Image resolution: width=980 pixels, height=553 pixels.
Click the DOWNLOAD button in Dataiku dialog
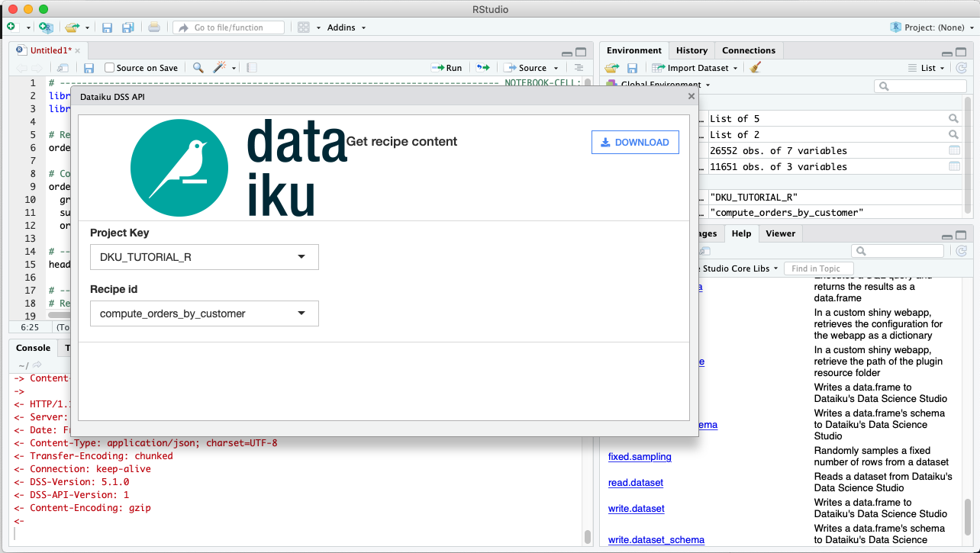[635, 142]
